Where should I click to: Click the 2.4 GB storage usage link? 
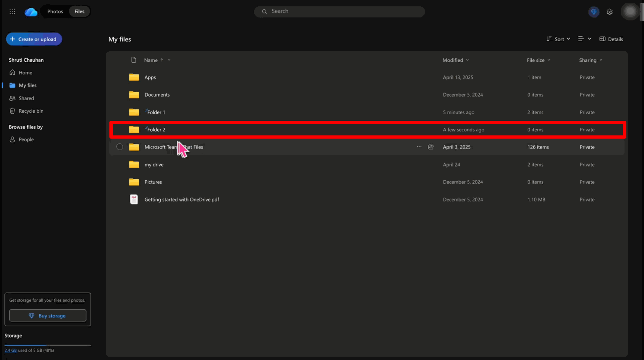click(10, 350)
